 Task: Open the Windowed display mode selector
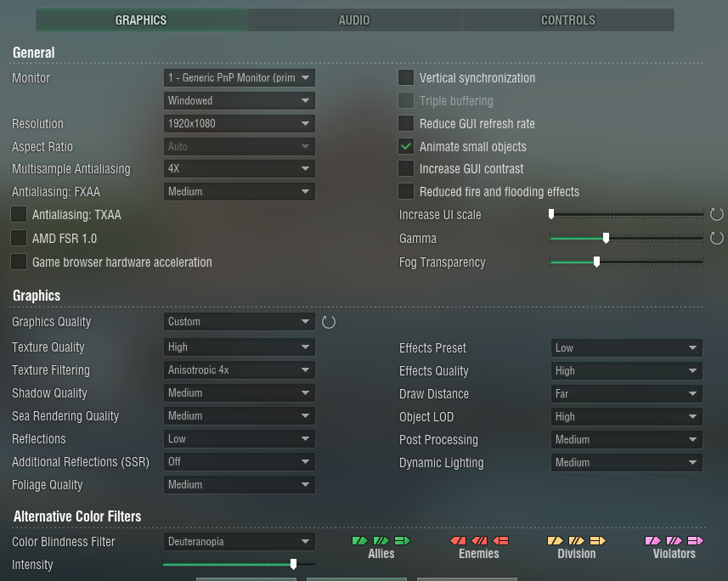[239, 101]
